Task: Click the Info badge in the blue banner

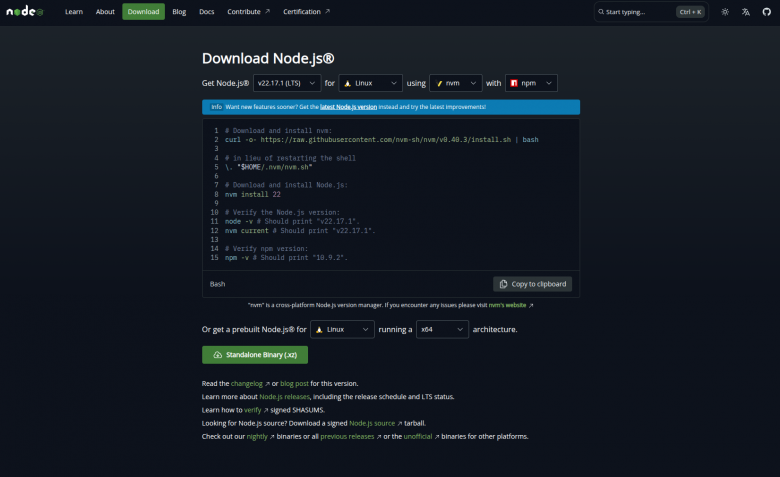Action: (216, 107)
